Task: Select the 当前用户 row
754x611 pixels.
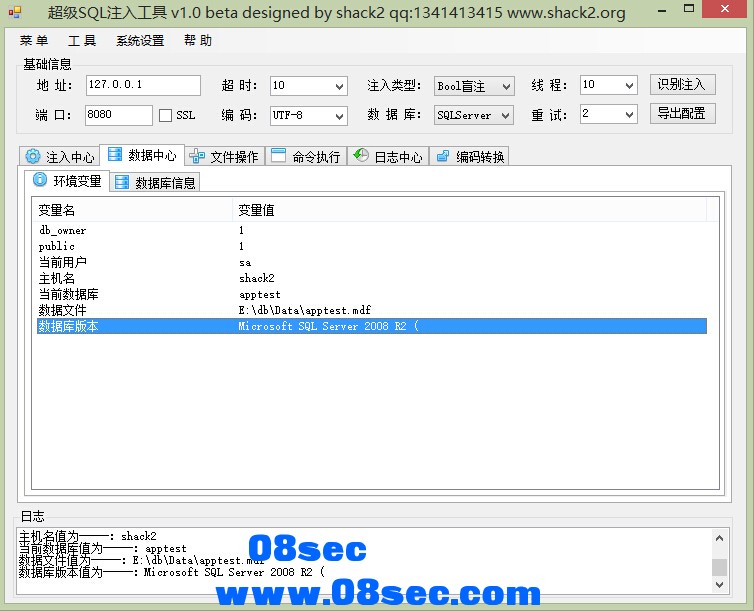Action: (x=372, y=262)
